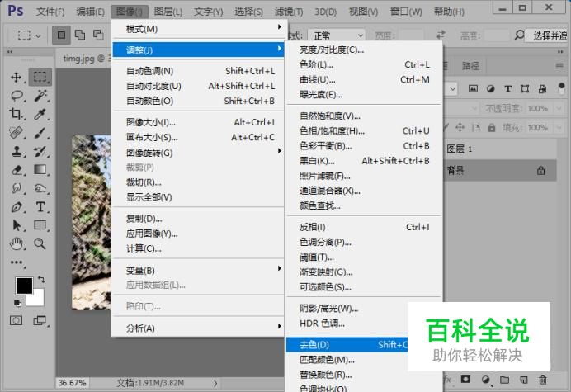Viewport: 571px width, 392px height.
Task: Choose 图像大小(I)... from the image menu
Action: pyautogui.click(x=199, y=122)
